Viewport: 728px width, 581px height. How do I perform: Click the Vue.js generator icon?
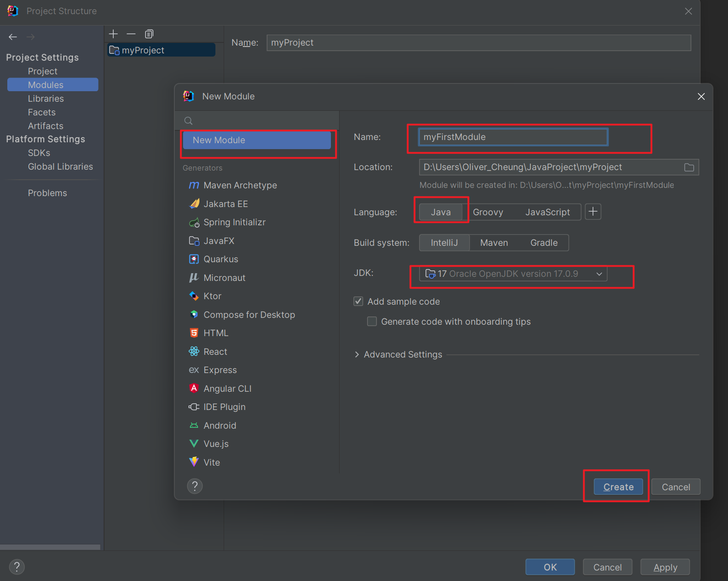coord(194,444)
